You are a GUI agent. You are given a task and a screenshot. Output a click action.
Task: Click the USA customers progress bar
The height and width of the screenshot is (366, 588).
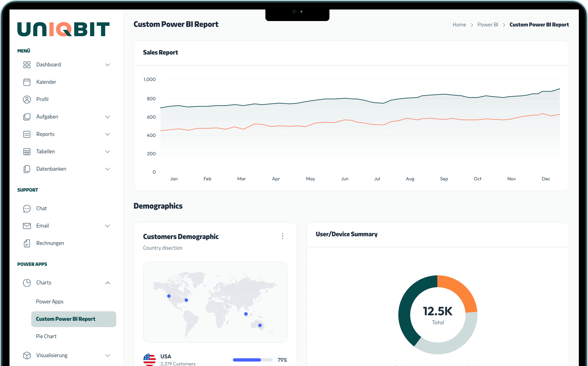(253, 360)
